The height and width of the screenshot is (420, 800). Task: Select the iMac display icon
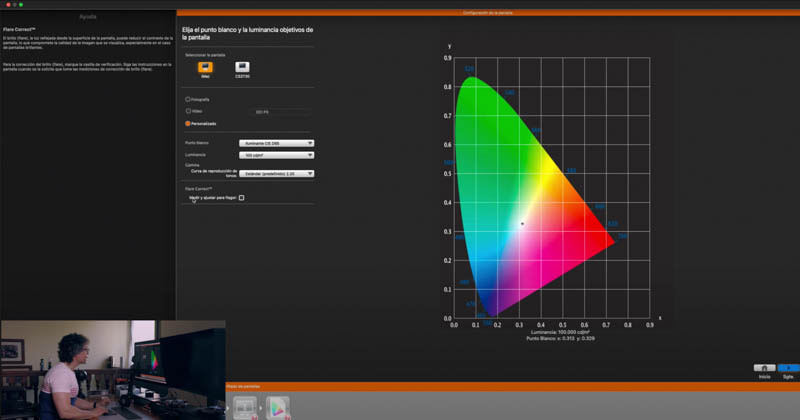click(205, 67)
